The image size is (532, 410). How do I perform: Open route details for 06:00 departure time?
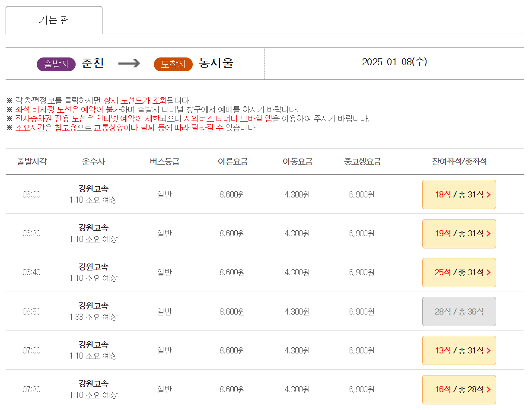[32, 195]
